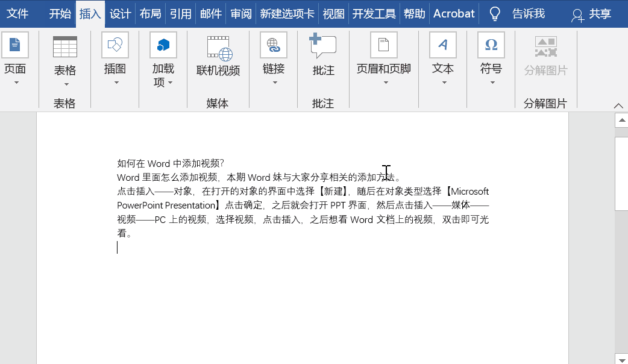Click the 共享 Share button label
Image resolution: width=628 pixels, height=364 pixels.
click(x=600, y=14)
